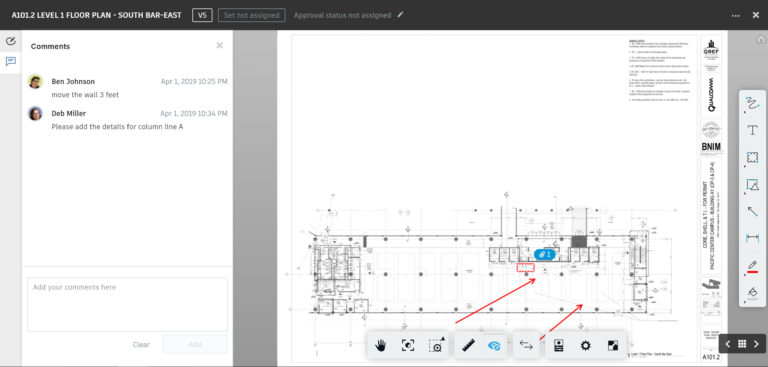The width and height of the screenshot is (768, 367).
Task: Click Deb Miller's avatar
Action: (x=35, y=114)
